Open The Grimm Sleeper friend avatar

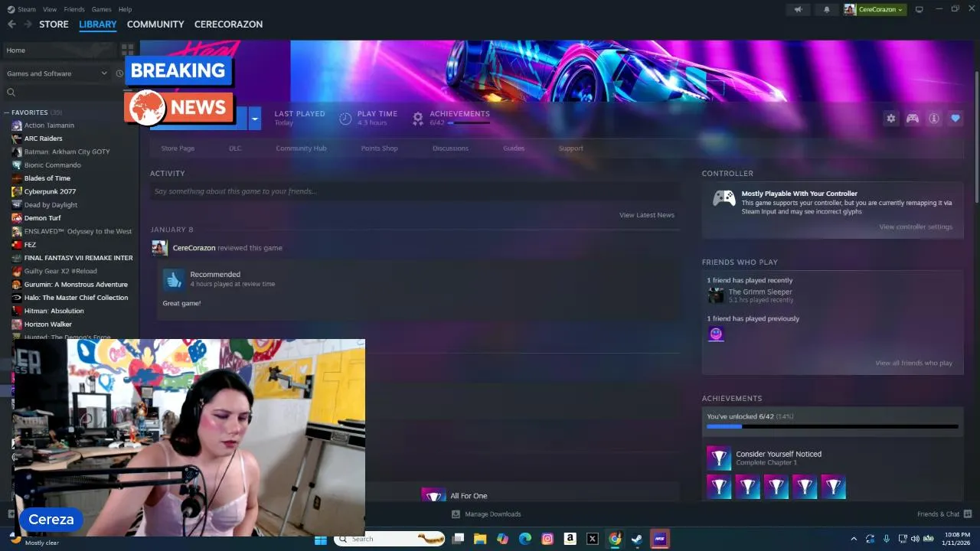tap(716, 295)
